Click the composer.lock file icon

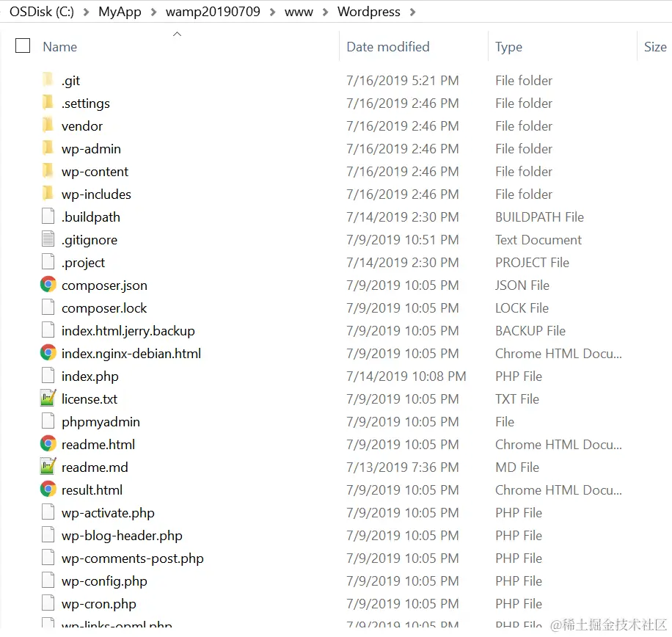click(x=48, y=307)
